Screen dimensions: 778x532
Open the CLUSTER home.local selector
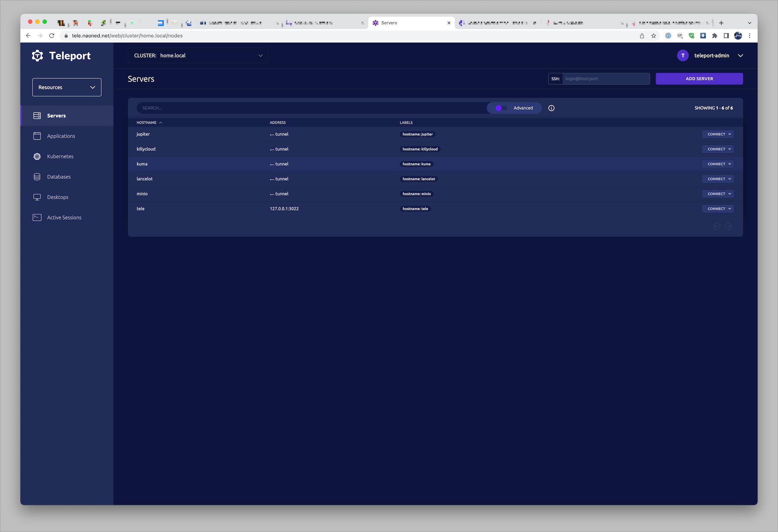(197, 56)
